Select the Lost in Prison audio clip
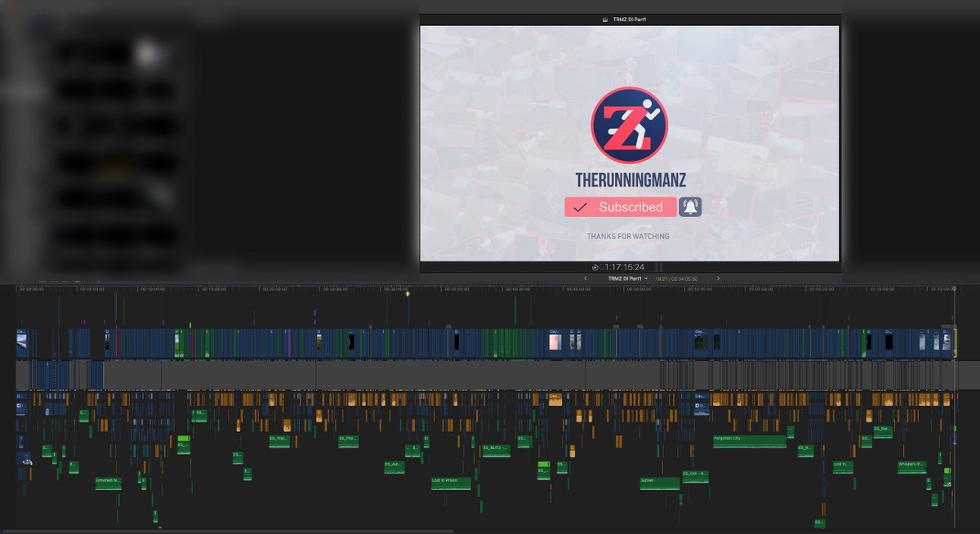 coord(451,483)
